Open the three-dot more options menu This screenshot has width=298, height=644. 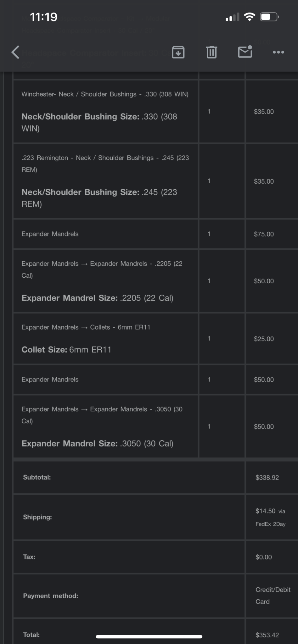pos(278,52)
